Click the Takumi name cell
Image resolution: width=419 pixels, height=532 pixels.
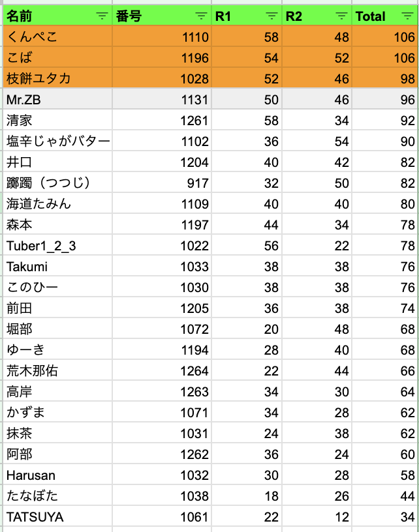coord(57,267)
